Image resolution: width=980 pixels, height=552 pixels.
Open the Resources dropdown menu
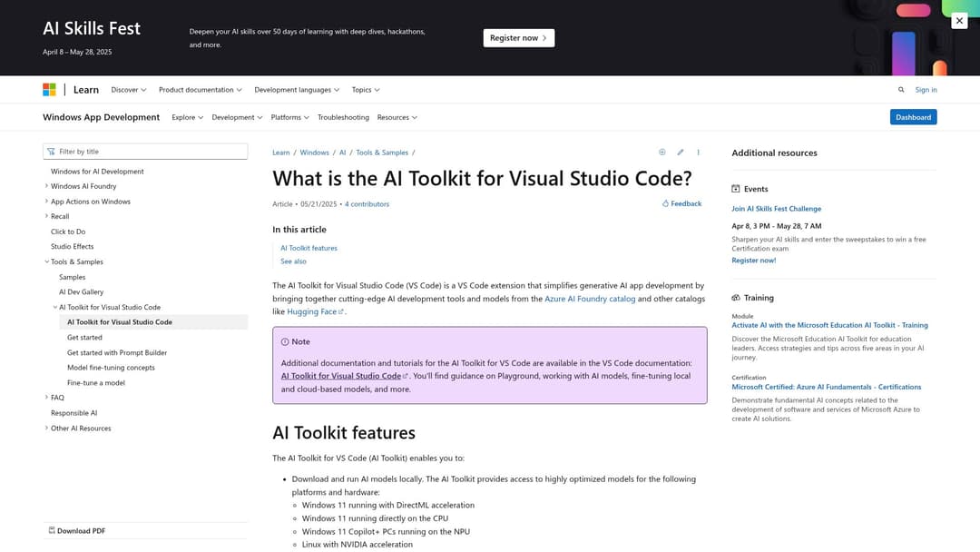(x=397, y=117)
